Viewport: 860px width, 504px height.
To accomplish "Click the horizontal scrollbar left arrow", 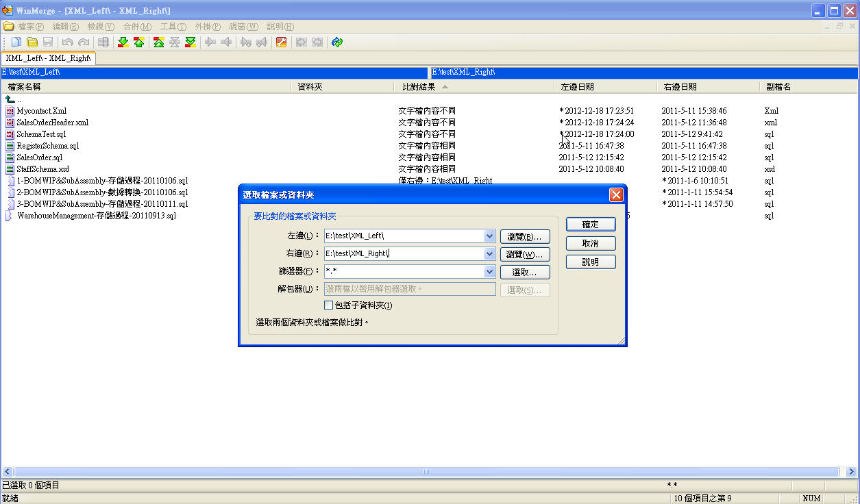I will [8, 472].
